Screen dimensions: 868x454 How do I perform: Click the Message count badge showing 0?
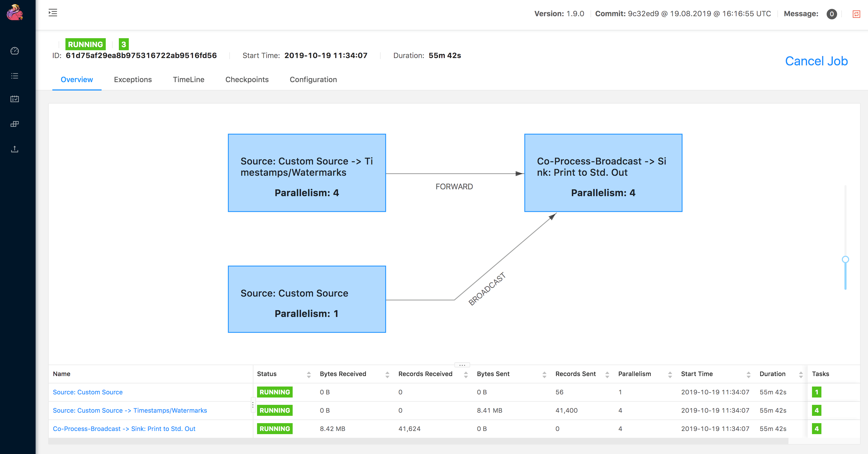[832, 14]
